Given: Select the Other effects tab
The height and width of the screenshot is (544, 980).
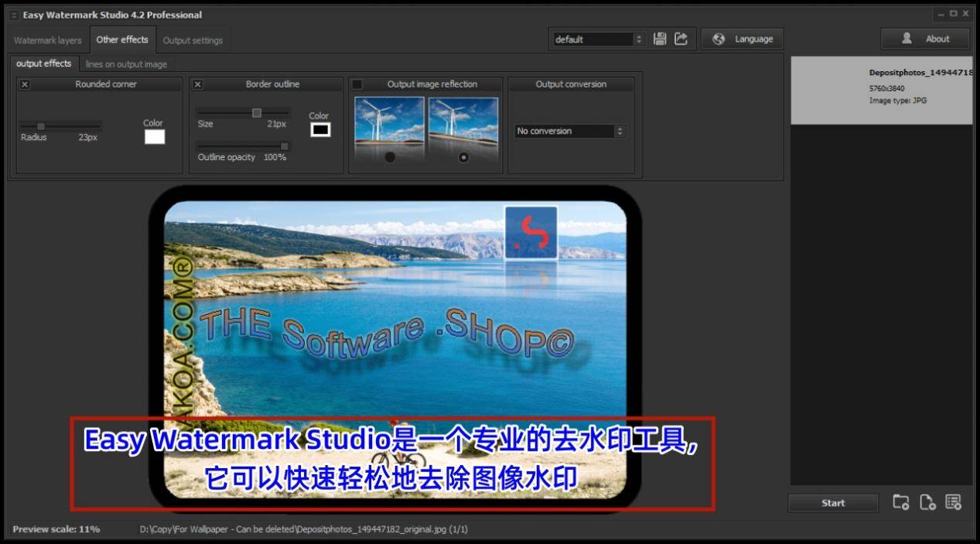Looking at the screenshot, I should pyautogui.click(x=122, y=39).
